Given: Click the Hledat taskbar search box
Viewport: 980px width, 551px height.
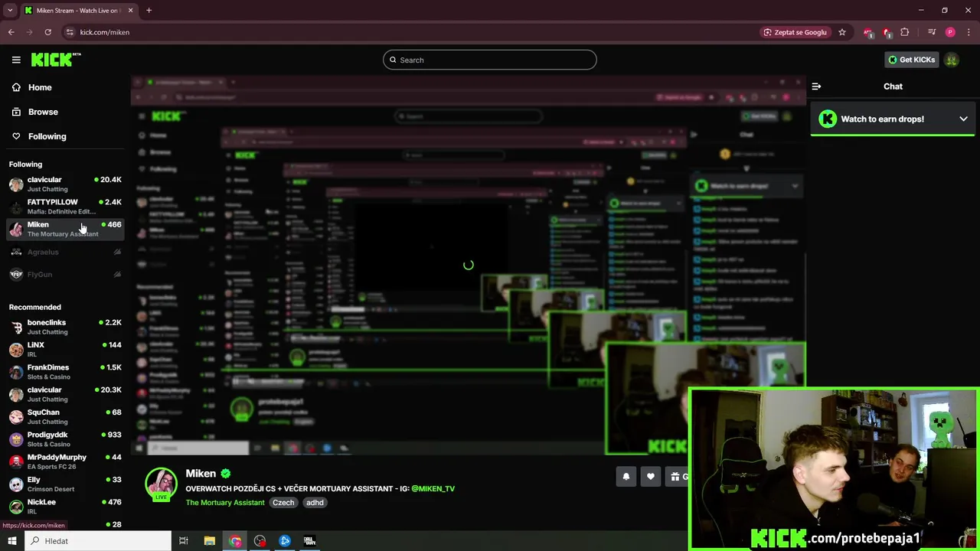Looking at the screenshot, I should tap(98, 541).
